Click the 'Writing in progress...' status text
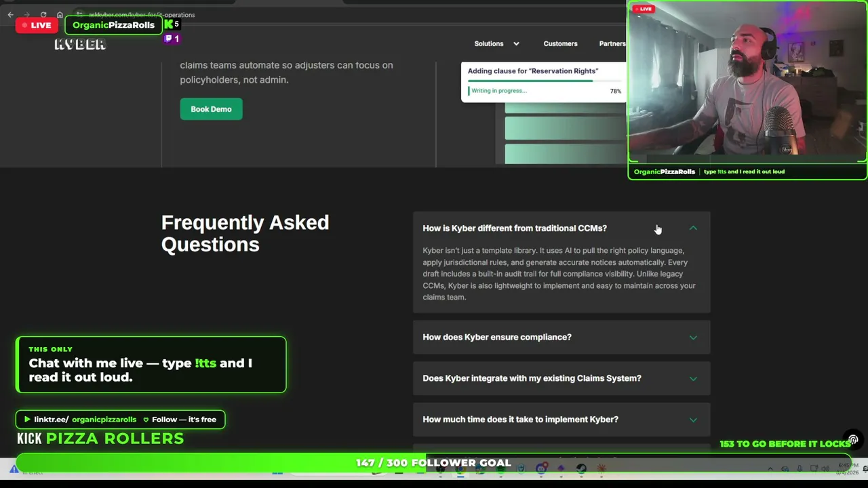Viewport: 868px width, 488px height. [498, 91]
